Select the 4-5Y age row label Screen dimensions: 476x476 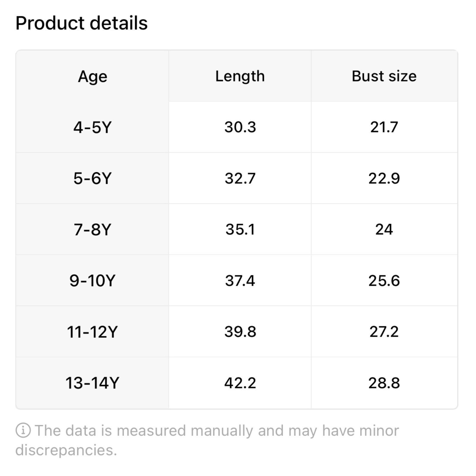(93, 127)
